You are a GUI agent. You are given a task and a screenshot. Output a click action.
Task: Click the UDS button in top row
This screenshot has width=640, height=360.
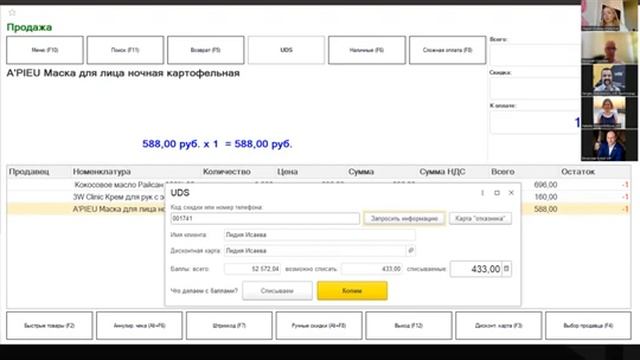pos(286,50)
